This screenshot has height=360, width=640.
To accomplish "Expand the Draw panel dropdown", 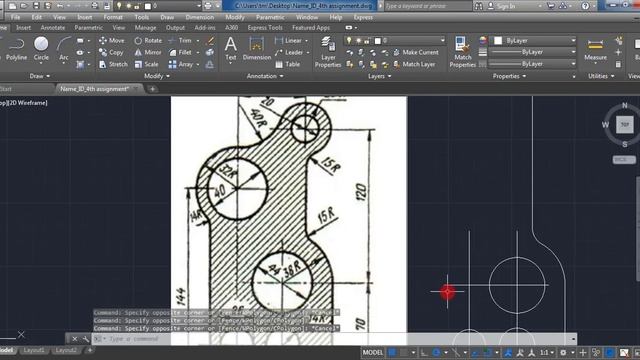I will [40, 76].
